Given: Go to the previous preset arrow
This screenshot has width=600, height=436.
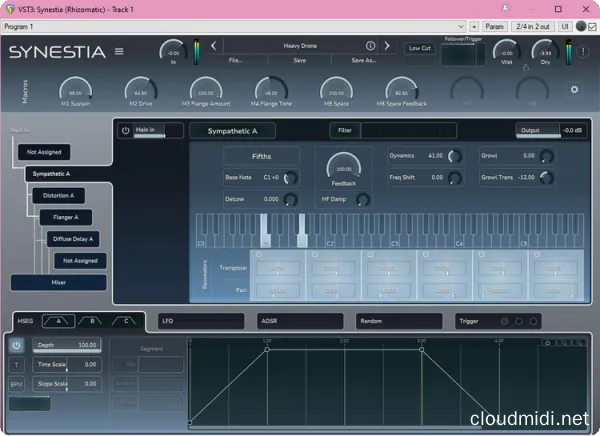Looking at the screenshot, I should click(214, 46).
